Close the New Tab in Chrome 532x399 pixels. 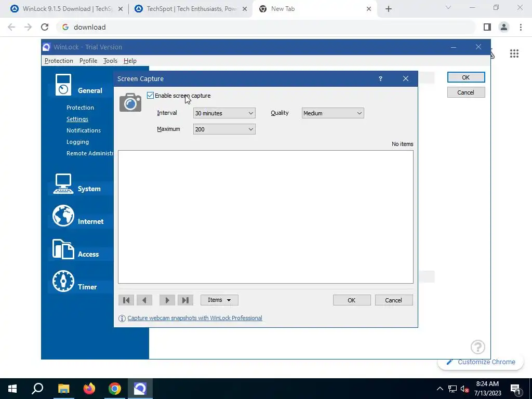(369, 9)
